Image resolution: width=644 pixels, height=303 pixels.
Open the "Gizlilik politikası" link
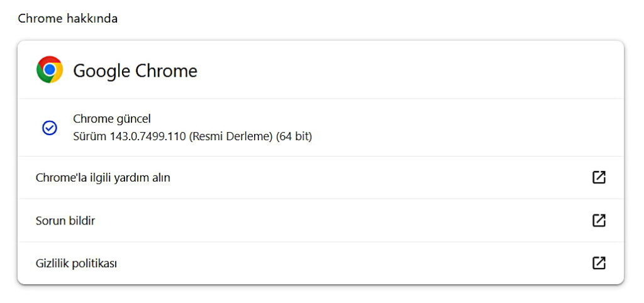pyautogui.click(x=76, y=263)
